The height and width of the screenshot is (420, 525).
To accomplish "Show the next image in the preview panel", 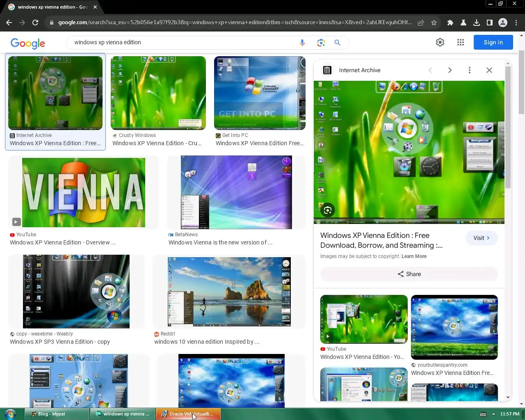I will [450, 70].
